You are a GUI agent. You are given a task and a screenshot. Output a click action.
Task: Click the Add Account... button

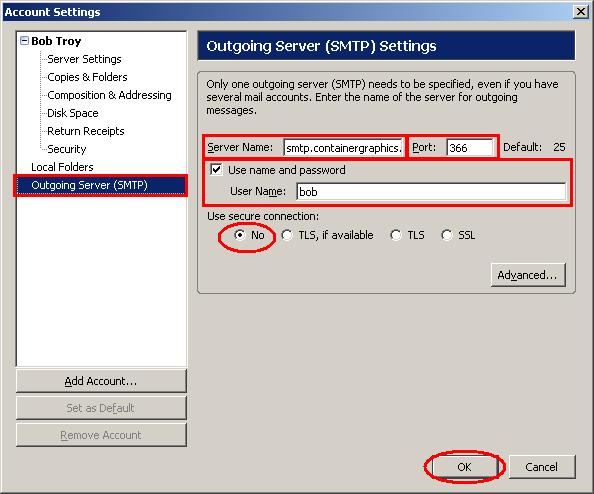(x=101, y=381)
